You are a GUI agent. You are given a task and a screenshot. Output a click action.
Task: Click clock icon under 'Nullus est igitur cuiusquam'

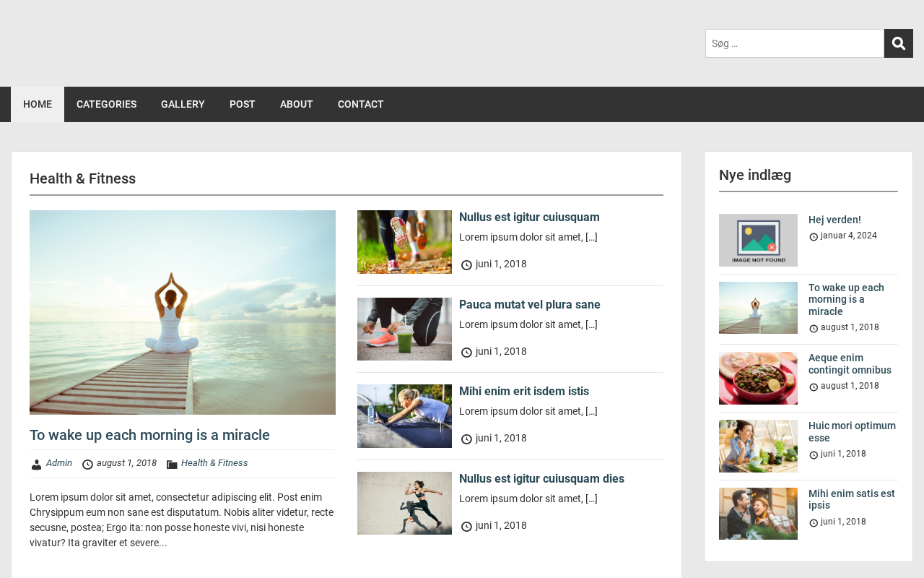pos(466,265)
